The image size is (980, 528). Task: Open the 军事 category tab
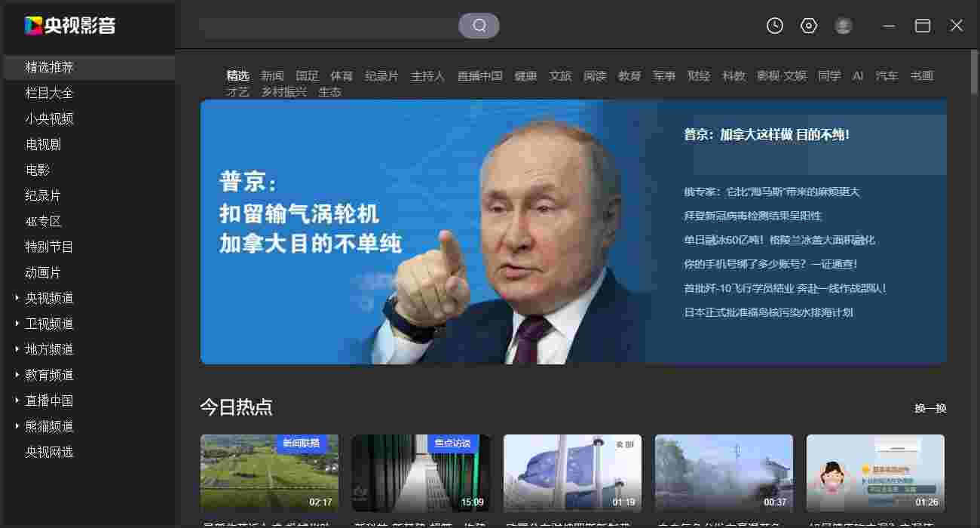[664, 75]
